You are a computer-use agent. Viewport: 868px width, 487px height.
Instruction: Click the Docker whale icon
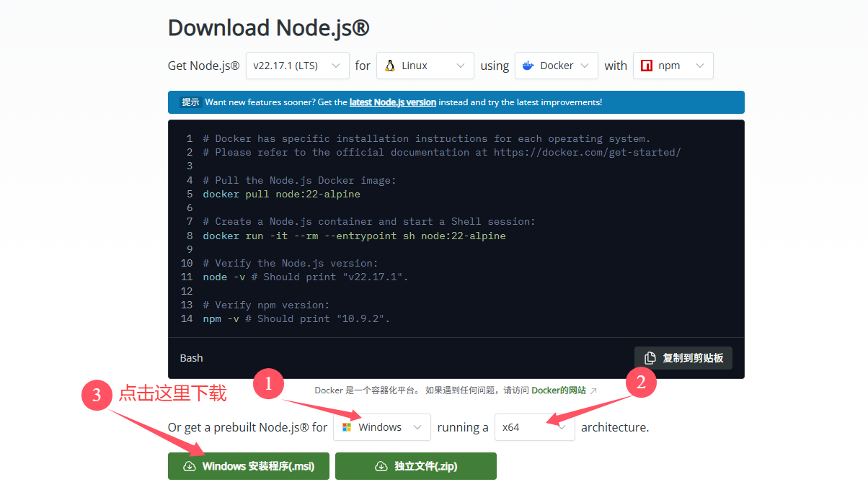pos(528,66)
